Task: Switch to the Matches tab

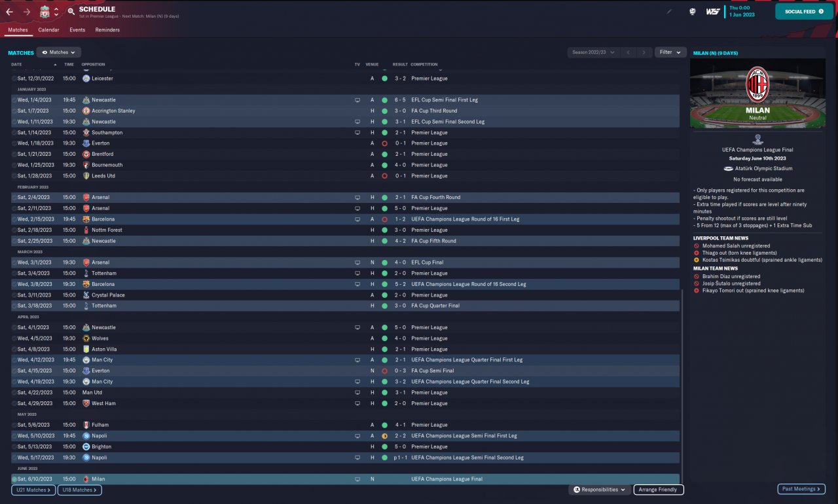Action: point(18,30)
